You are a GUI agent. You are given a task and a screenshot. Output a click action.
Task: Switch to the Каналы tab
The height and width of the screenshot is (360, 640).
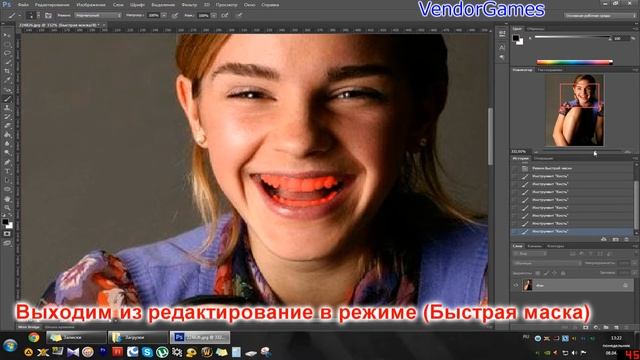coord(534,246)
